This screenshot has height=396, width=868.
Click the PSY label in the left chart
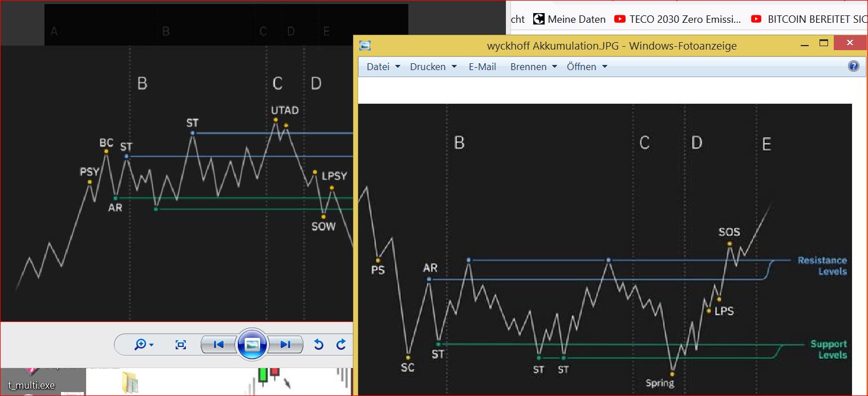[90, 172]
